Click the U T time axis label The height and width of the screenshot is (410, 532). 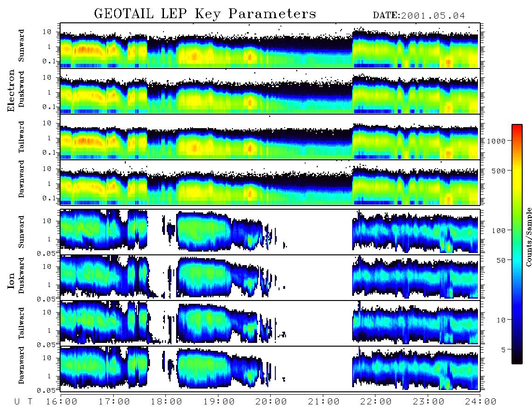pos(24,402)
